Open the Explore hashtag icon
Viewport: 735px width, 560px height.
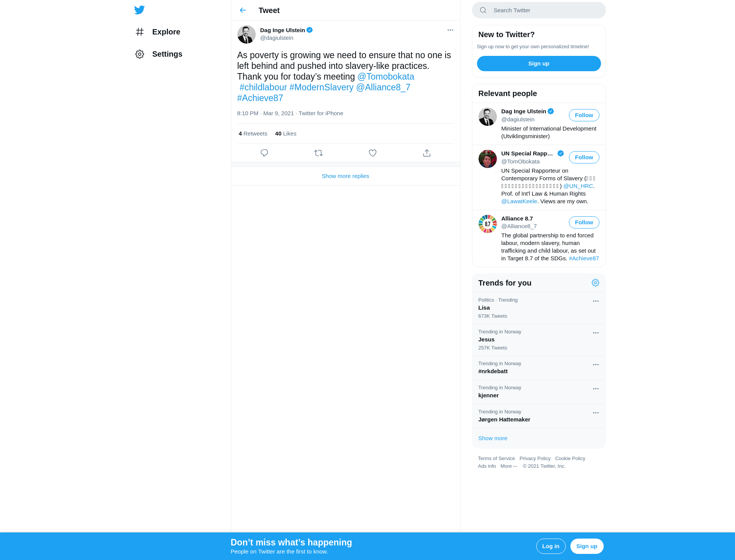coord(140,32)
